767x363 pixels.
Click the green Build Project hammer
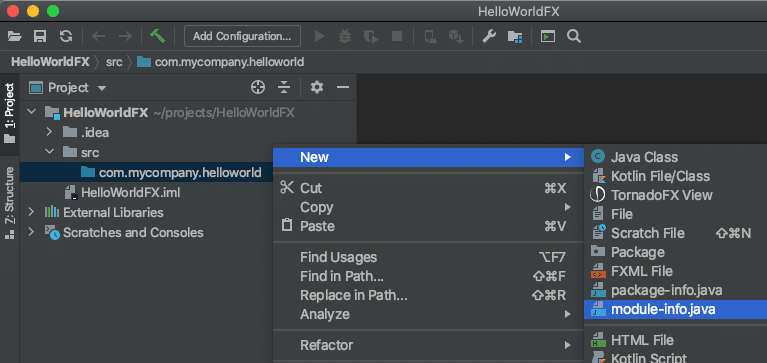(x=158, y=36)
